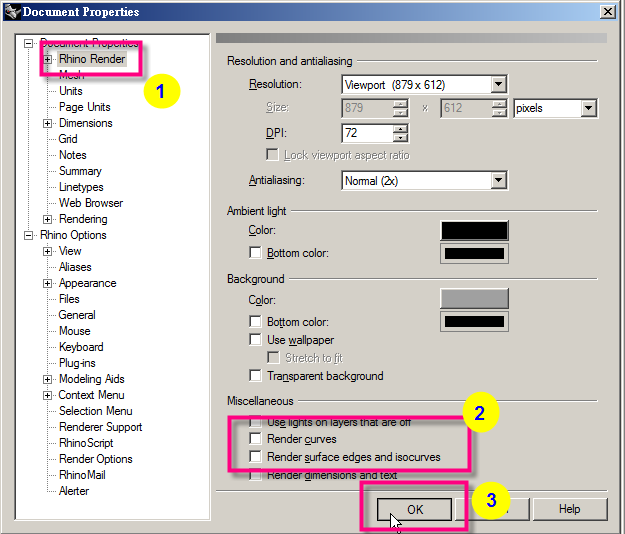Select Grid in the tree
Image resolution: width=625 pixels, height=534 pixels.
(x=68, y=139)
